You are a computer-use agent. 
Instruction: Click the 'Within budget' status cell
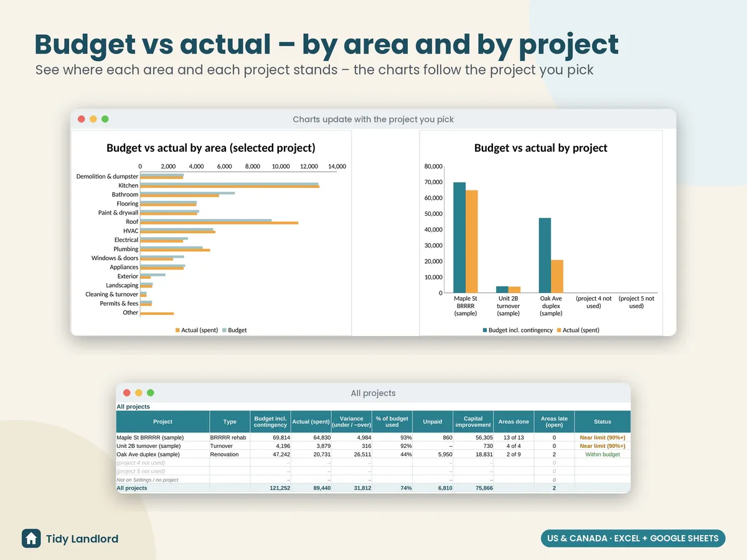(603, 454)
